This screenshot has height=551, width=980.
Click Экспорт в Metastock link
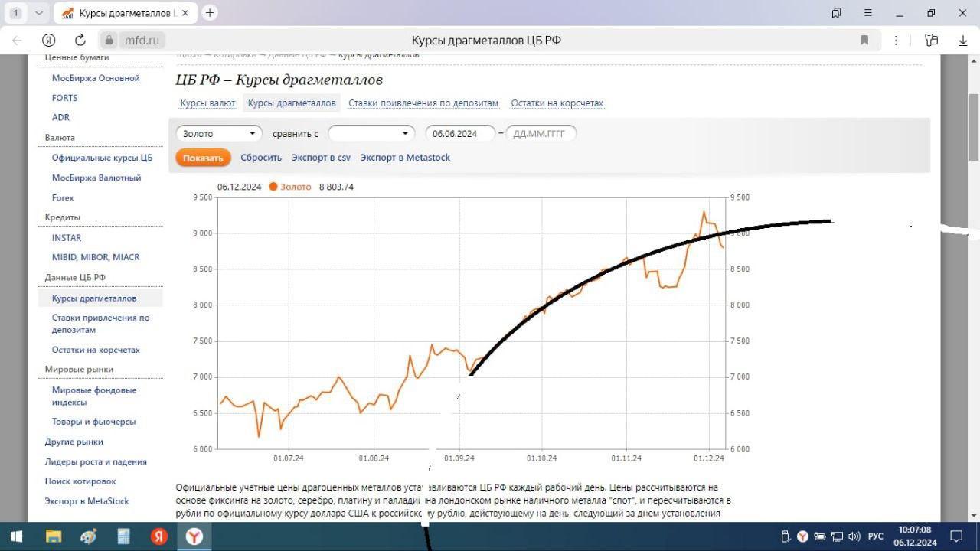405,158
